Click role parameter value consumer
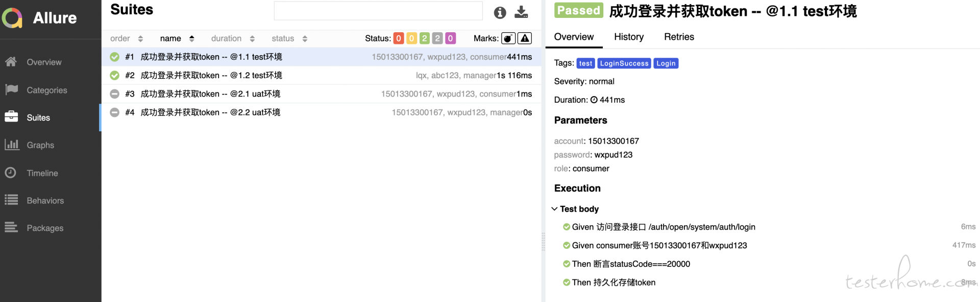The width and height of the screenshot is (980, 302). [591, 169]
